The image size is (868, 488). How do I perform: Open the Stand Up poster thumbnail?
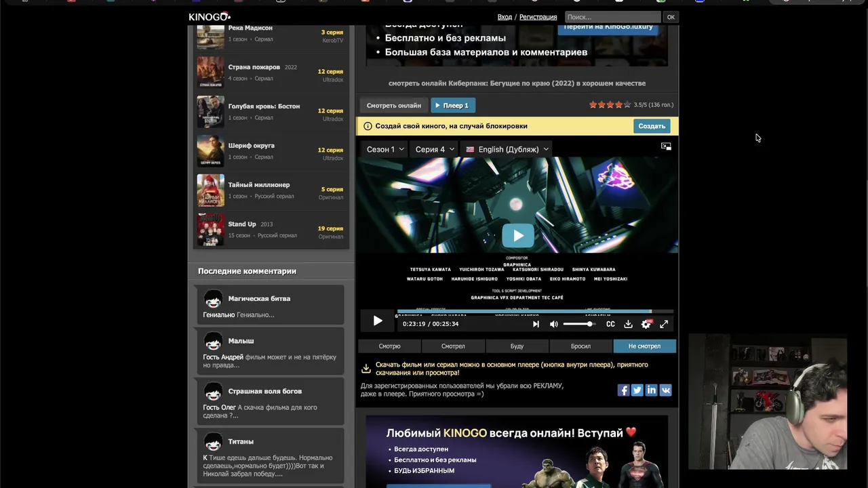click(x=210, y=229)
